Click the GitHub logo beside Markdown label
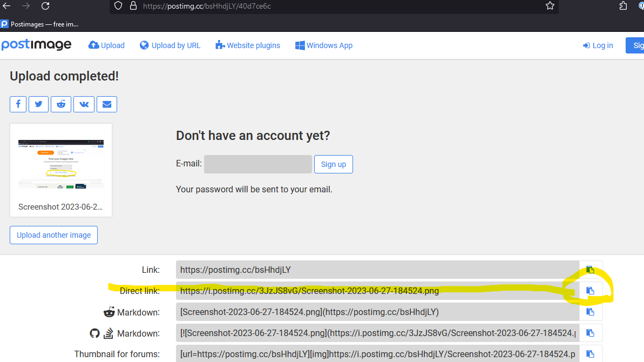The width and height of the screenshot is (644, 362). coord(95,333)
